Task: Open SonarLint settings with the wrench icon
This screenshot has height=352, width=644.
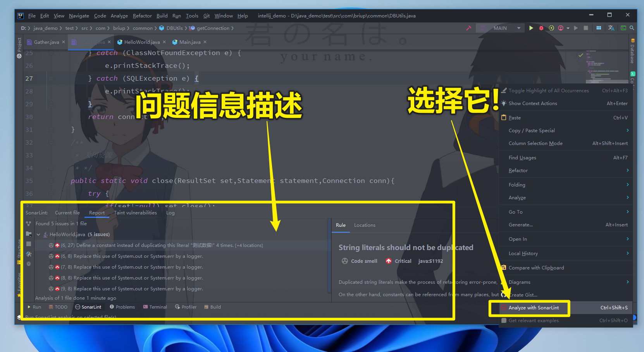Action: pos(29,254)
